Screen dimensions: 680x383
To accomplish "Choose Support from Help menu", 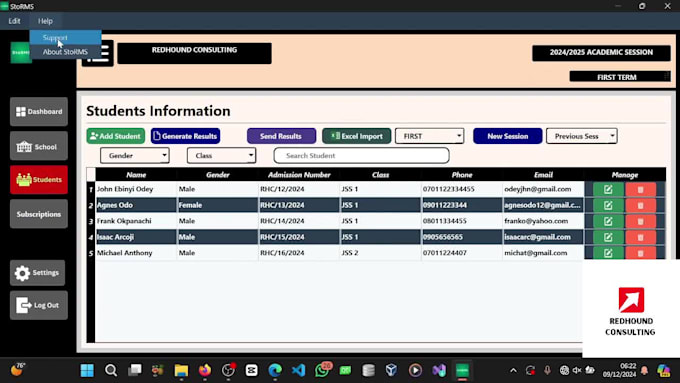I will (x=65, y=38).
